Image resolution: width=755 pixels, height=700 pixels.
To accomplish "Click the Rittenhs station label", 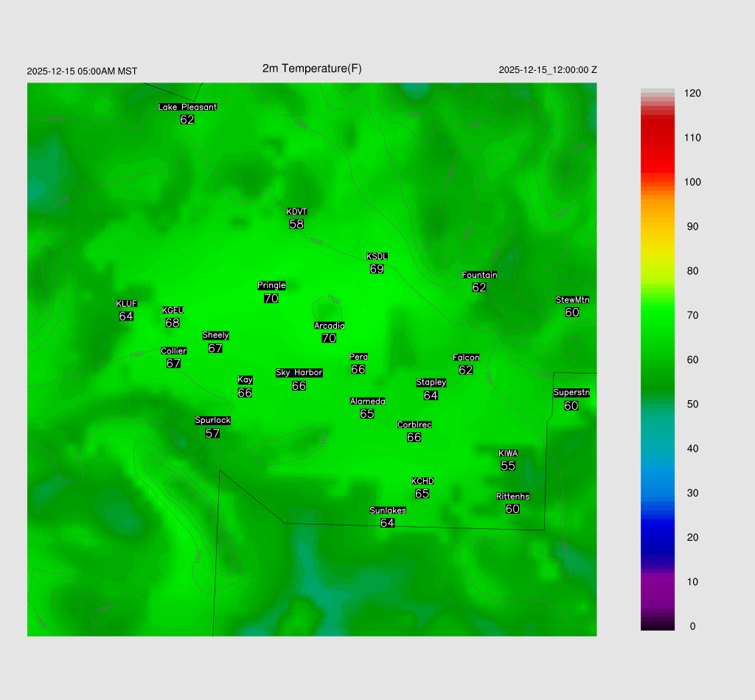I will [x=512, y=497].
